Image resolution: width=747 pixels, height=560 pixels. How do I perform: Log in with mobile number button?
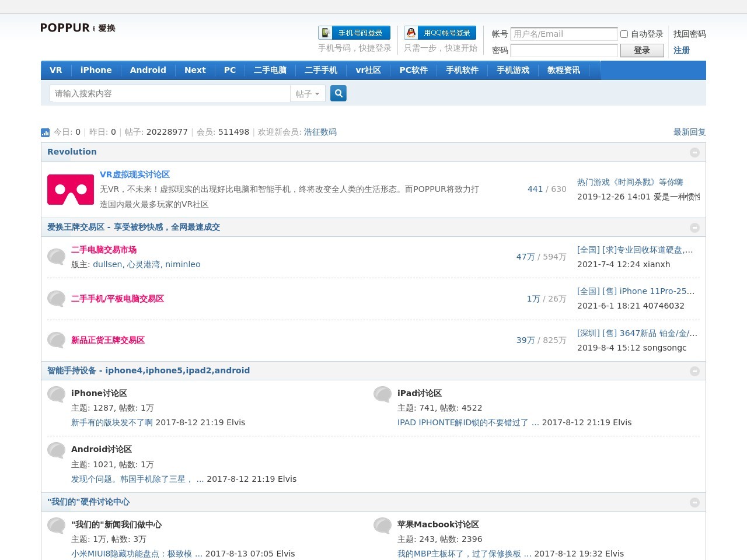(354, 33)
